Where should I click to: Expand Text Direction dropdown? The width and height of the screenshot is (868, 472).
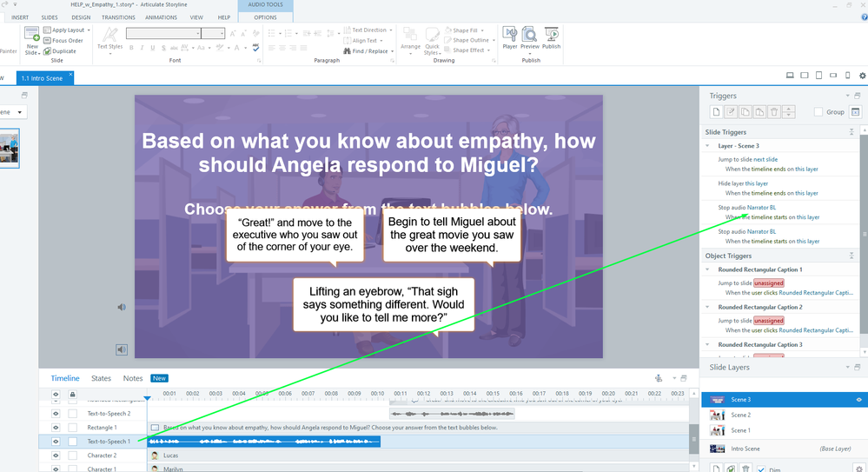391,30
